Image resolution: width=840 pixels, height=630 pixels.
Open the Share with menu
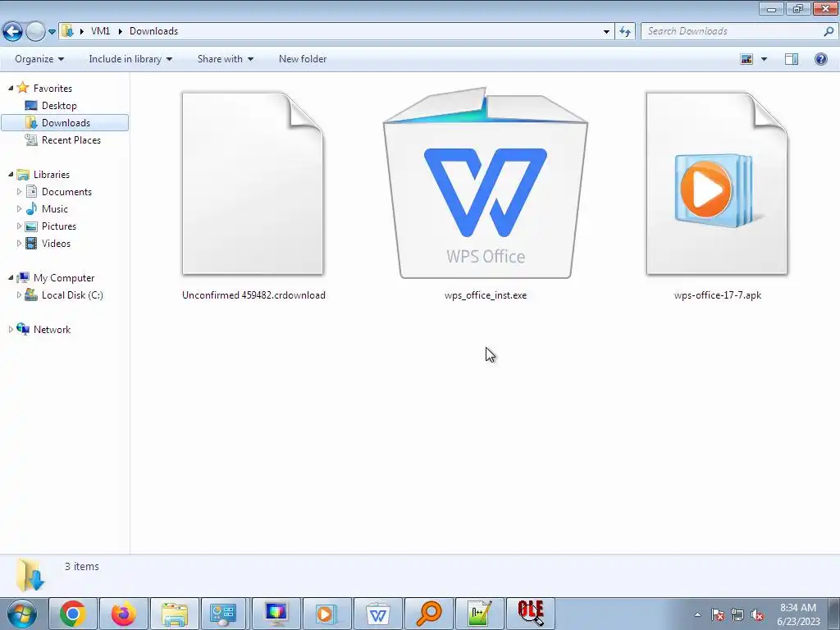pyautogui.click(x=225, y=59)
